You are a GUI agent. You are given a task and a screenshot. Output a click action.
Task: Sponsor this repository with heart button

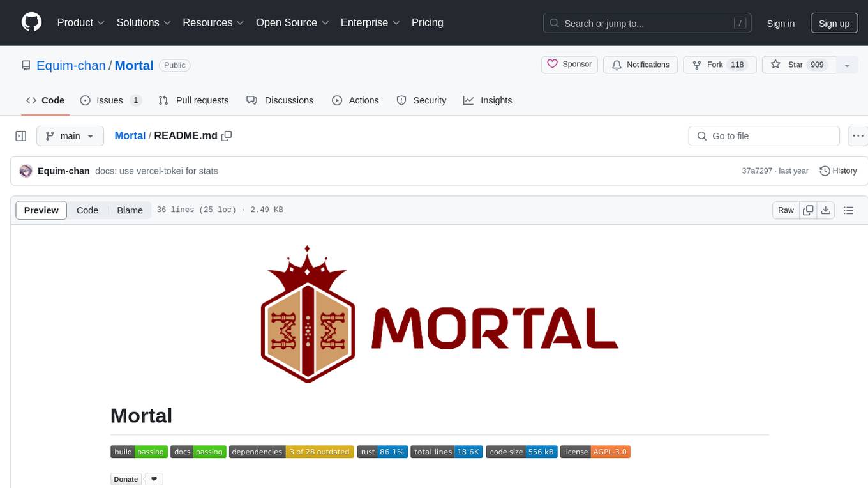pyautogui.click(x=570, y=65)
